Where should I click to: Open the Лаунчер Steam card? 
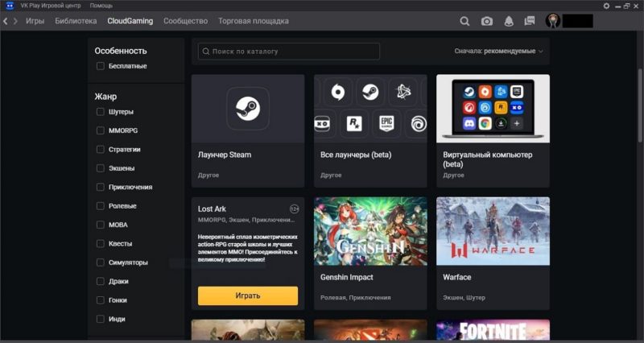pyautogui.click(x=248, y=130)
